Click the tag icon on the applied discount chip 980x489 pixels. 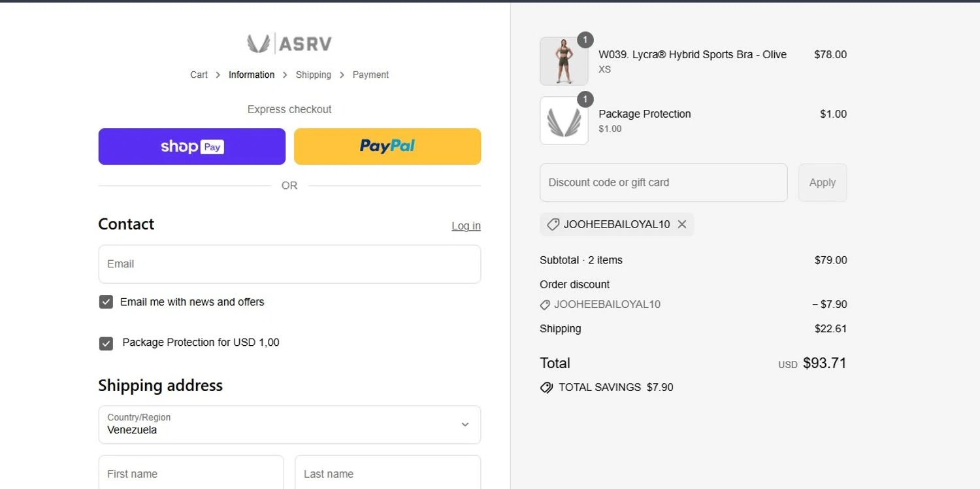point(553,224)
